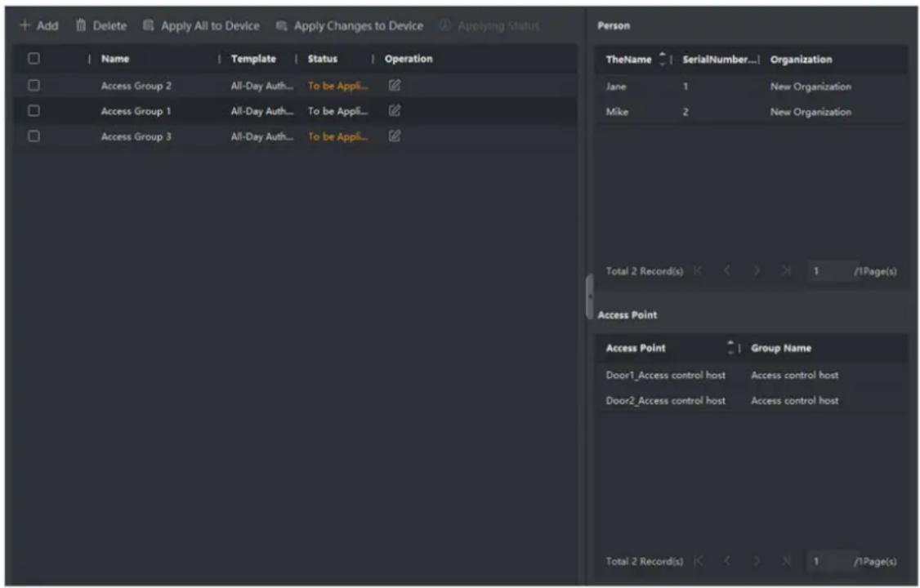Go to first page in Person pagination
This screenshot has width=920, height=588.
click(698, 271)
